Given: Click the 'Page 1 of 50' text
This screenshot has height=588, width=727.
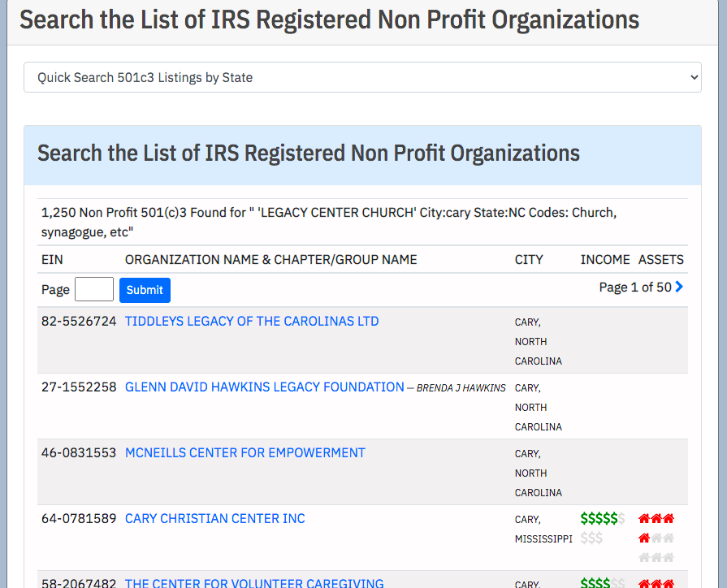Looking at the screenshot, I should pos(635,288).
